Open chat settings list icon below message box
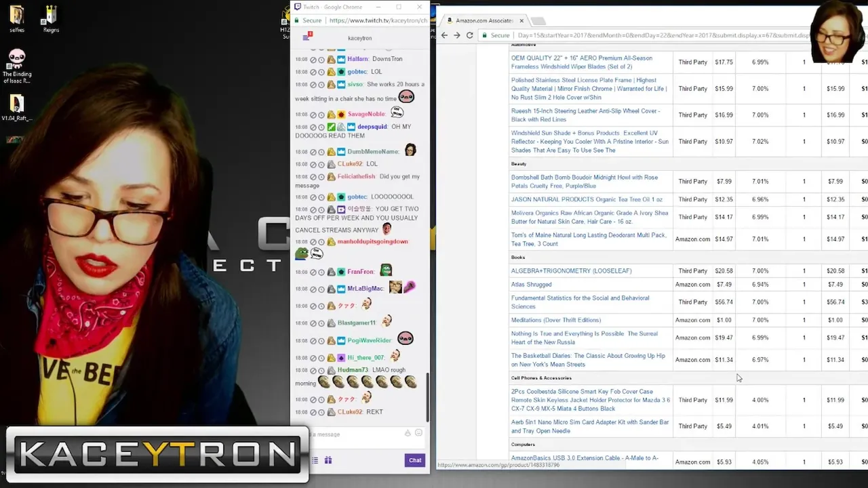The height and width of the screenshot is (488, 868). tap(315, 460)
